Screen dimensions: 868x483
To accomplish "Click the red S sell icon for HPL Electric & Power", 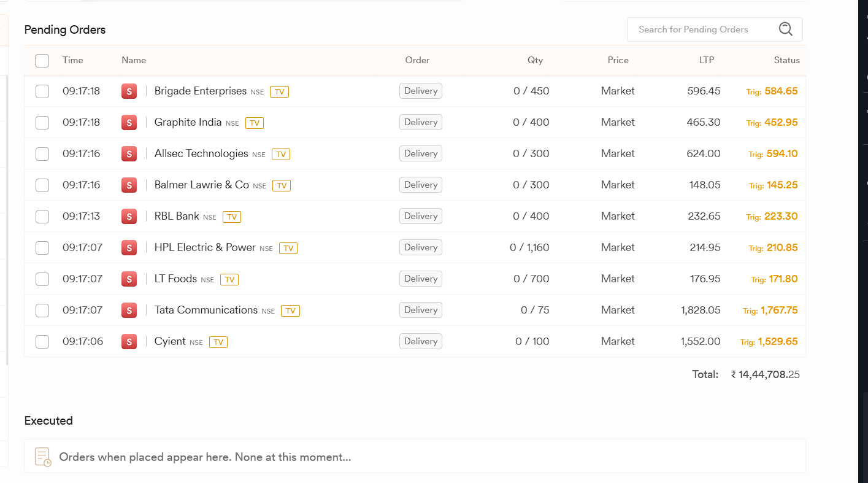I will tap(129, 248).
